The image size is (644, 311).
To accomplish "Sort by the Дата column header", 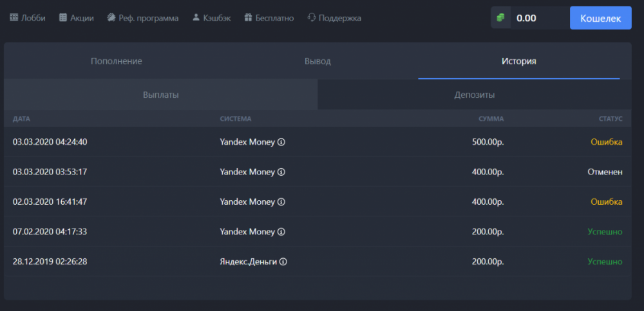I will tap(21, 119).
